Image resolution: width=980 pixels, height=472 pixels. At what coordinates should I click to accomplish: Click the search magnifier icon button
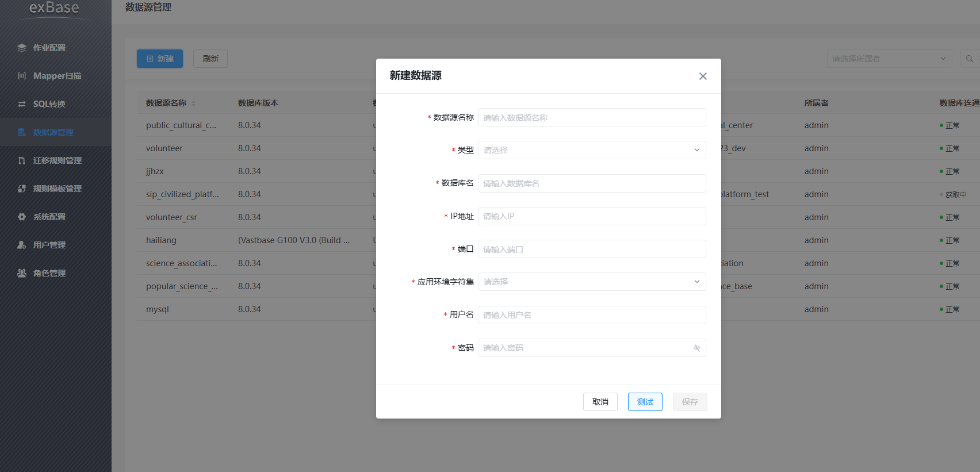point(970,59)
